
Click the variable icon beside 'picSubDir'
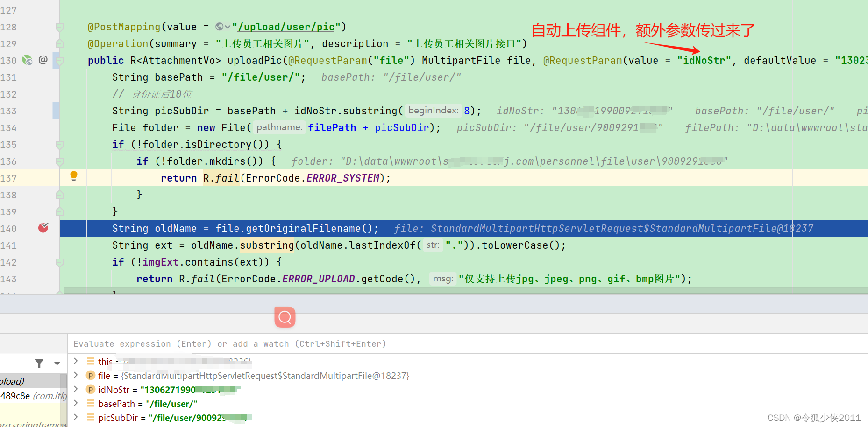(x=91, y=417)
